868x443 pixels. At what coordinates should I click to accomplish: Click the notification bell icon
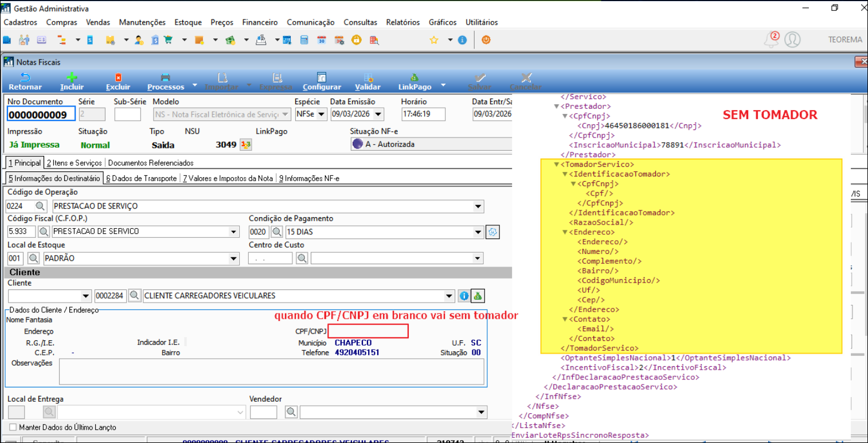pyautogui.click(x=772, y=40)
